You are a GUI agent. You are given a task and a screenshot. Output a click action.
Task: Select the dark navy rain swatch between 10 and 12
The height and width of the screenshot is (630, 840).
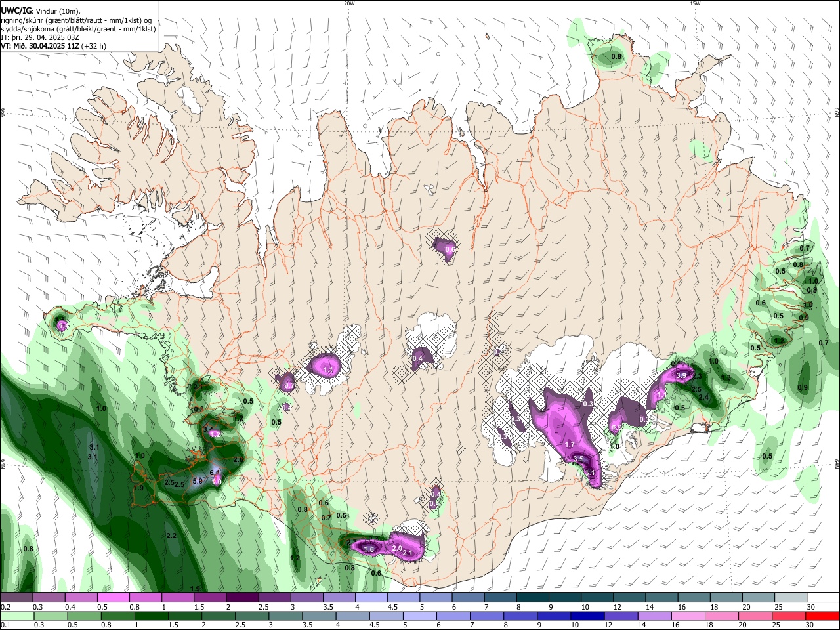(586, 616)
